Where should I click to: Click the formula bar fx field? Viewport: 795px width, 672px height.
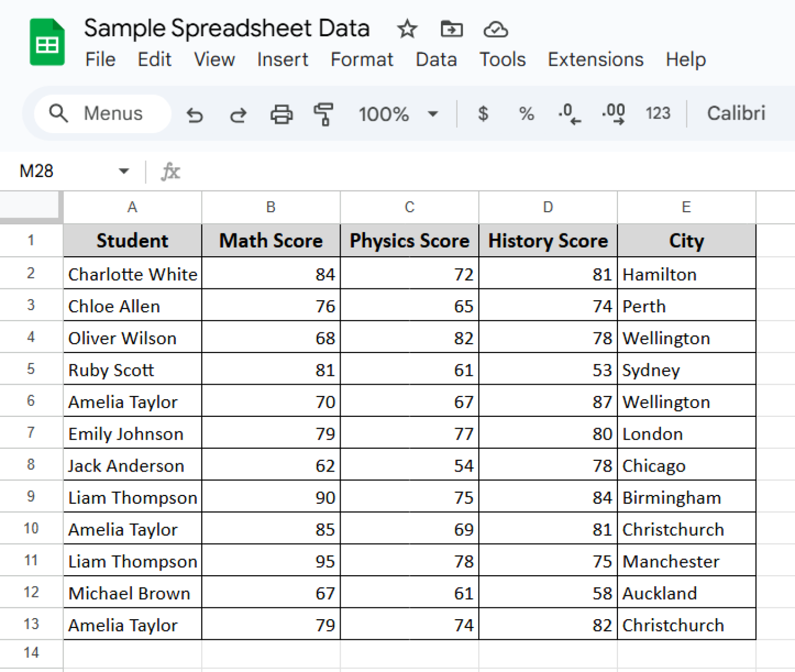point(171,171)
